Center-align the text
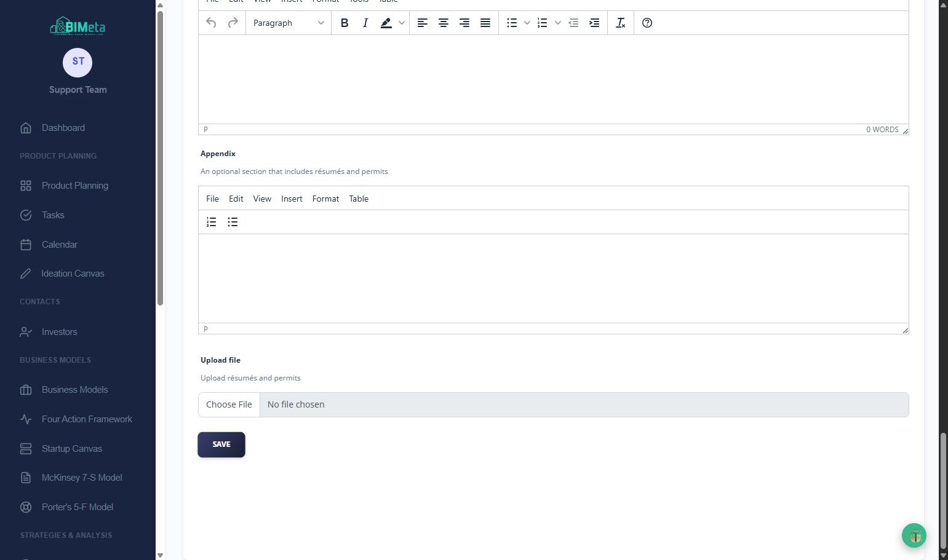This screenshot has height=560, width=948. click(444, 23)
